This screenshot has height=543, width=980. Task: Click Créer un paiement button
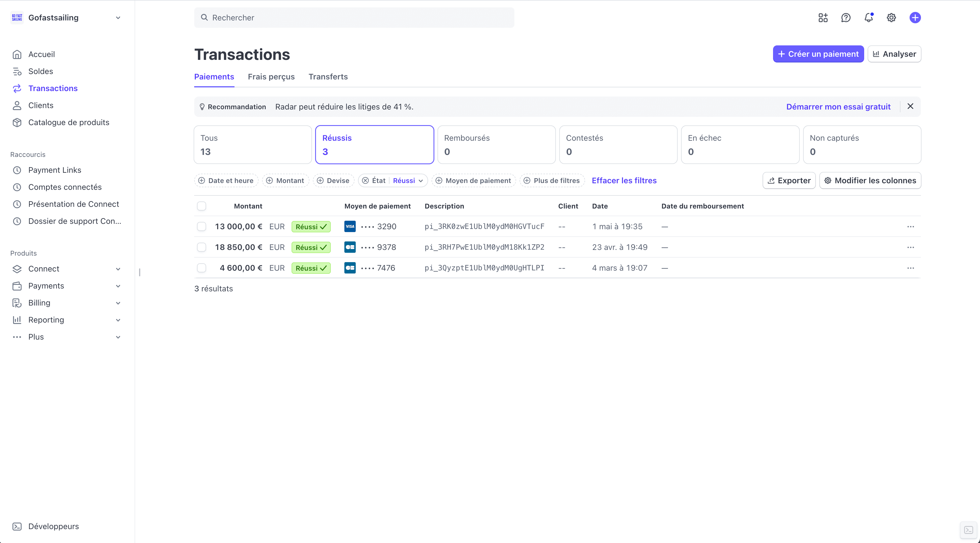818,54
